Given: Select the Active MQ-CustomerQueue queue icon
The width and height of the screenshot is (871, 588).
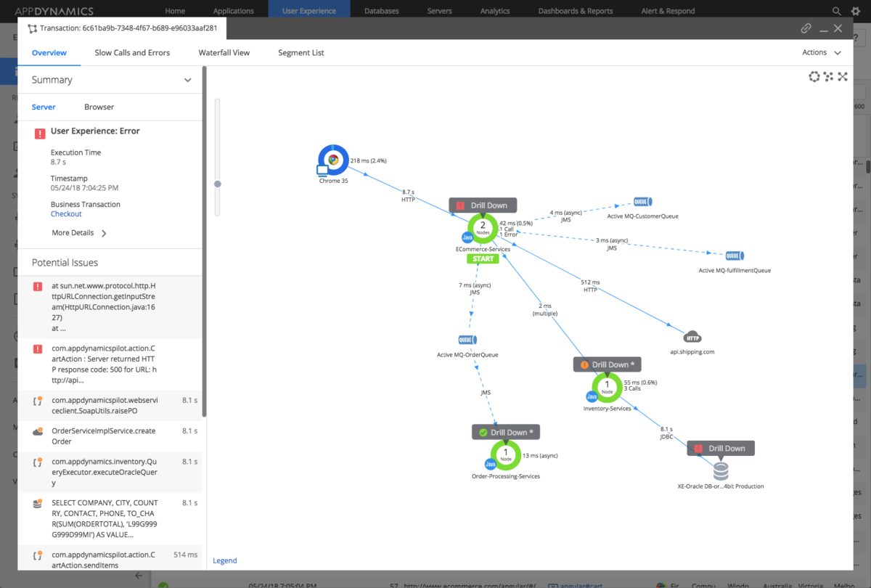Looking at the screenshot, I should (642, 202).
